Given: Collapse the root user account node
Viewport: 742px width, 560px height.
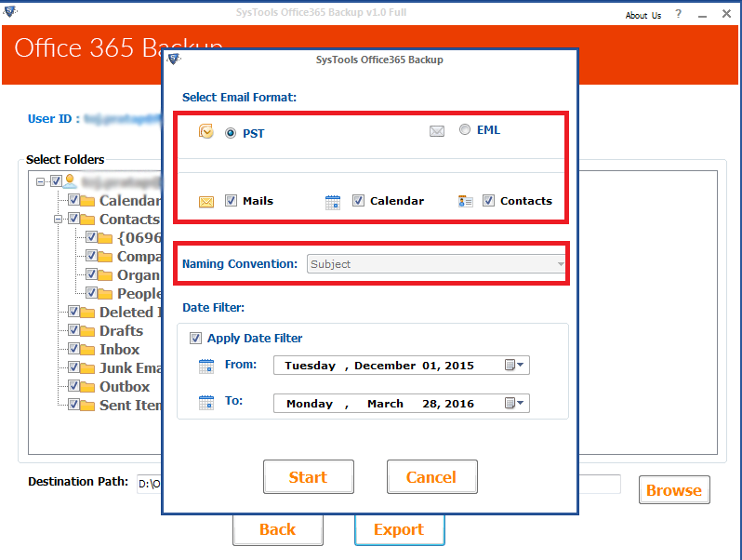Looking at the screenshot, I should 40,181.
